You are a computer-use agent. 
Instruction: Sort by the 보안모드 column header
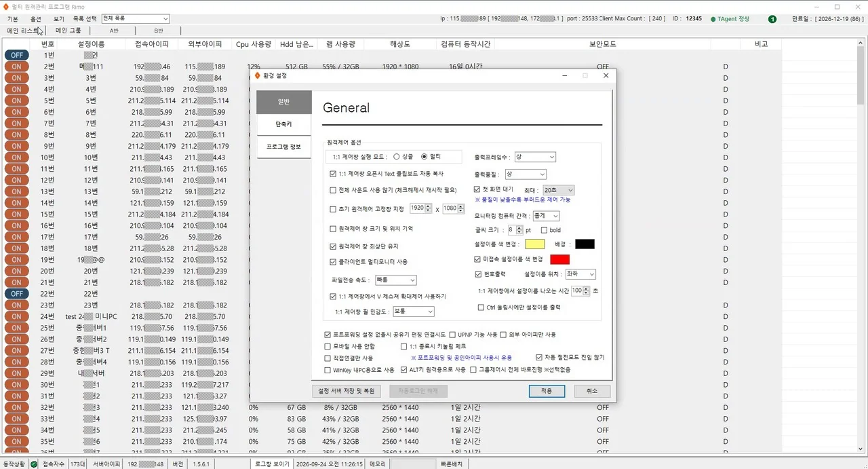tap(602, 43)
